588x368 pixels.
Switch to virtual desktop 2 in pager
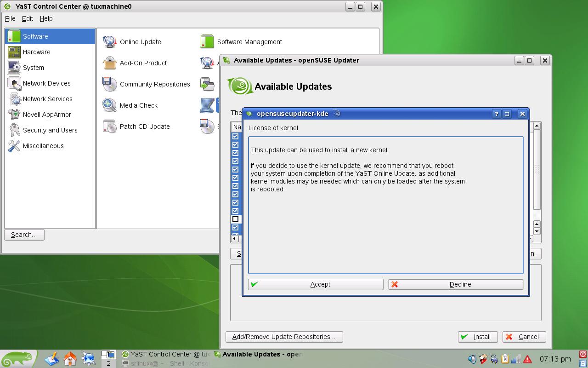(x=108, y=363)
